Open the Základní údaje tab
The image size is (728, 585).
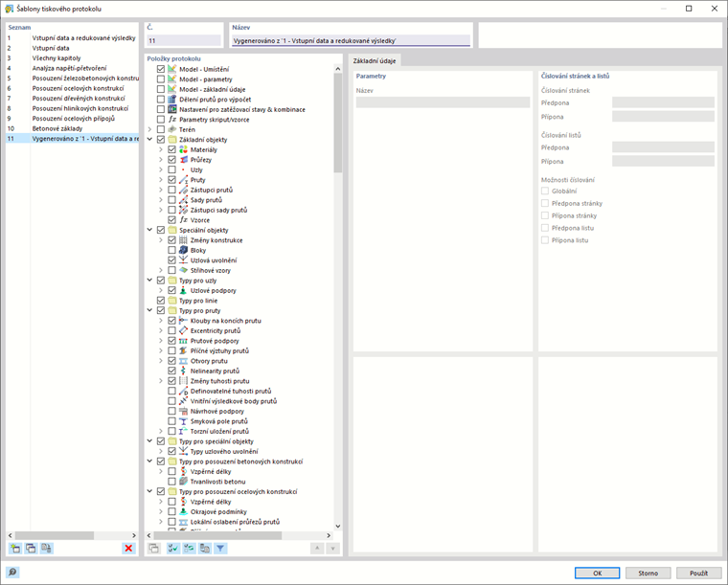pyautogui.click(x=375, y=60)
